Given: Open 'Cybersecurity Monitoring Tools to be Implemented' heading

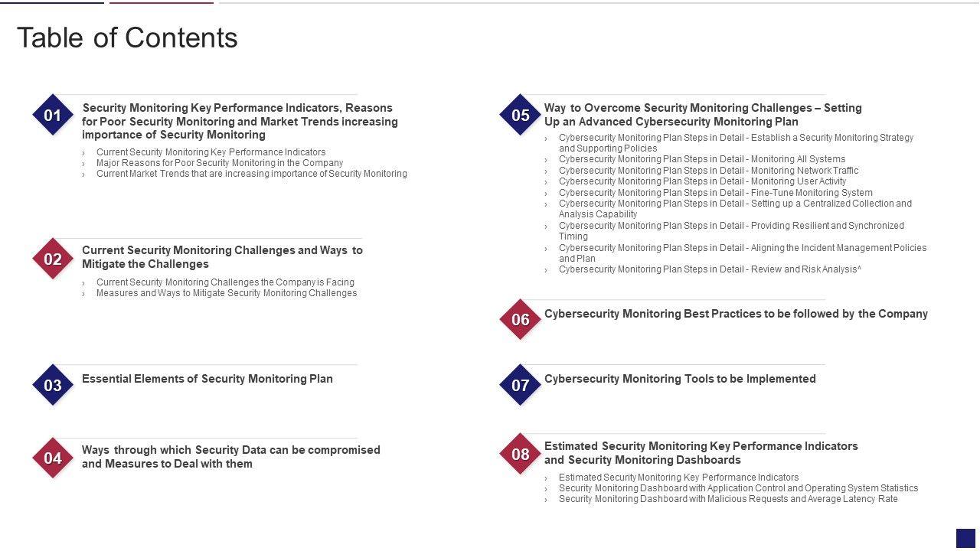Looking at the screenshot, I should (680, 379).
